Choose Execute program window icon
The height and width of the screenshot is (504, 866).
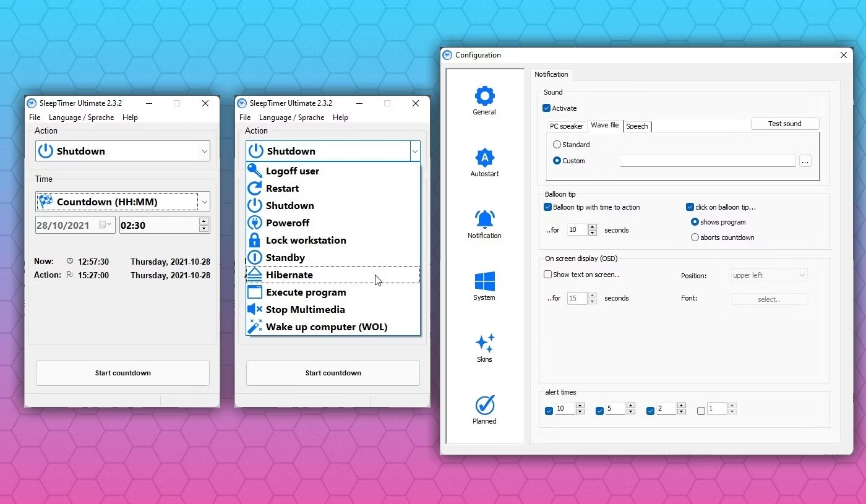click(x=255, y=292)
